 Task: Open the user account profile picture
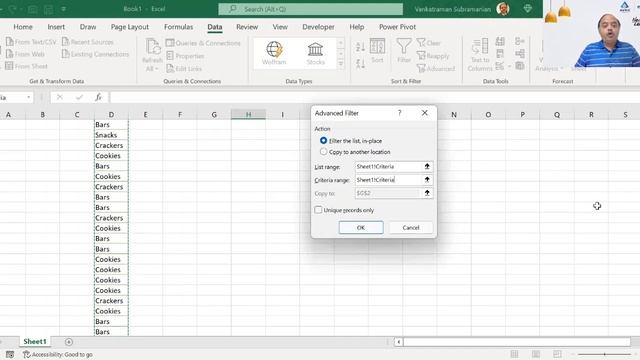pyautogui.click(x=503, y=9)
